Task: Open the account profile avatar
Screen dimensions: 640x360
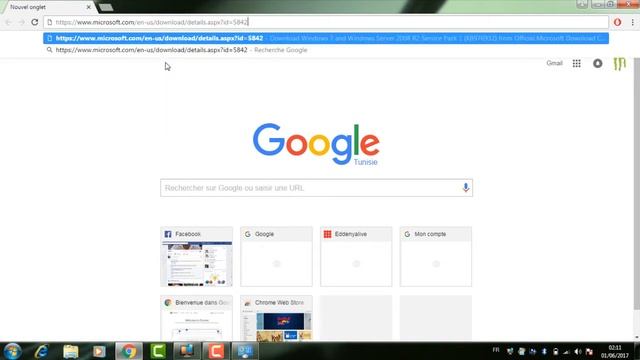Action: point(620,63)
